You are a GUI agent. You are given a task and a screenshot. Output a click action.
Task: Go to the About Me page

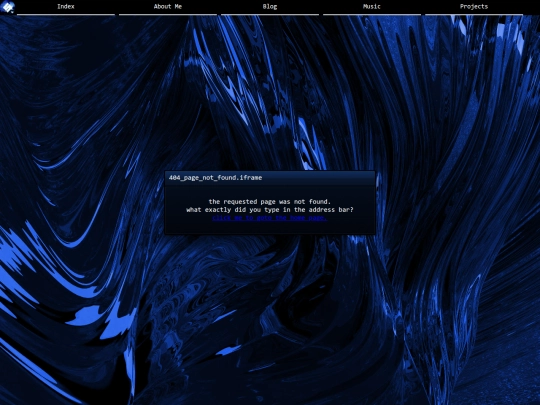tap(168, 7)
